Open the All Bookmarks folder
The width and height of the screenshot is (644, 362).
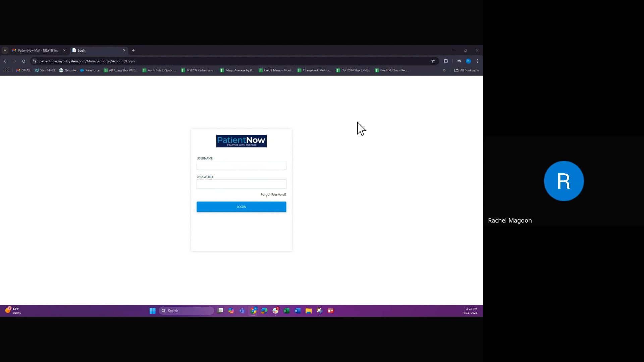pyautogui.click(x=467, y=70)
